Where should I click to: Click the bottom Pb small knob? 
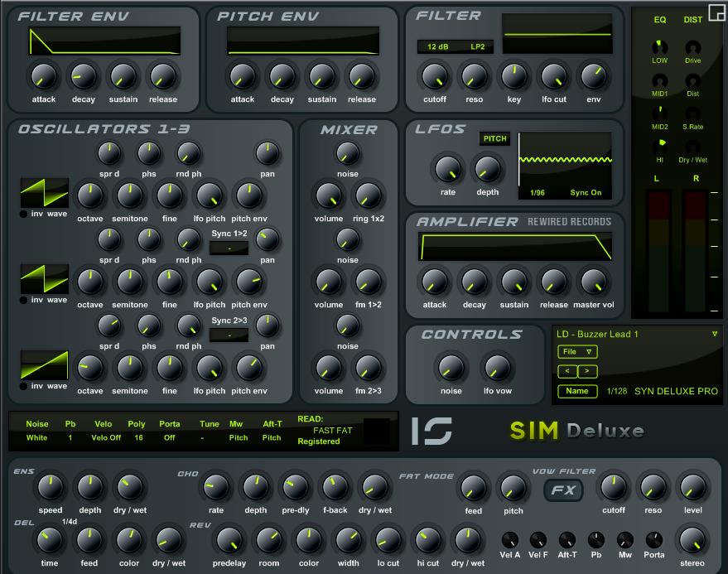pos(596,540)
